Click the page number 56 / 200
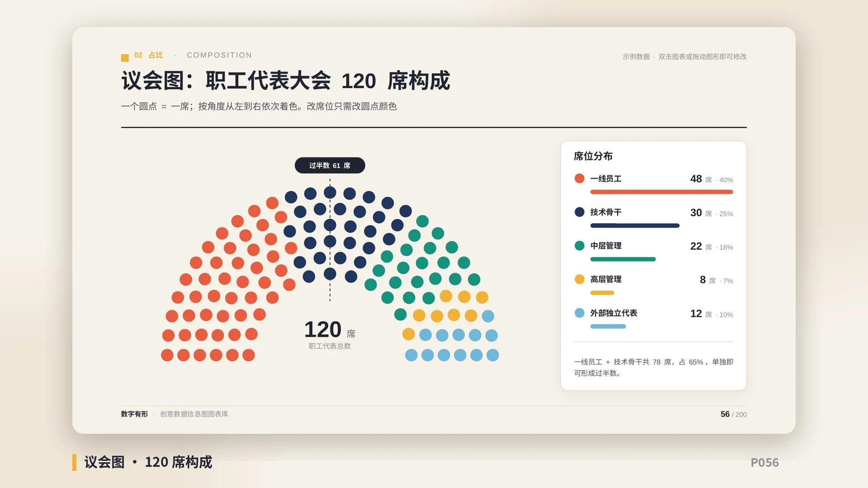868x488 pixels. point(733,414)
